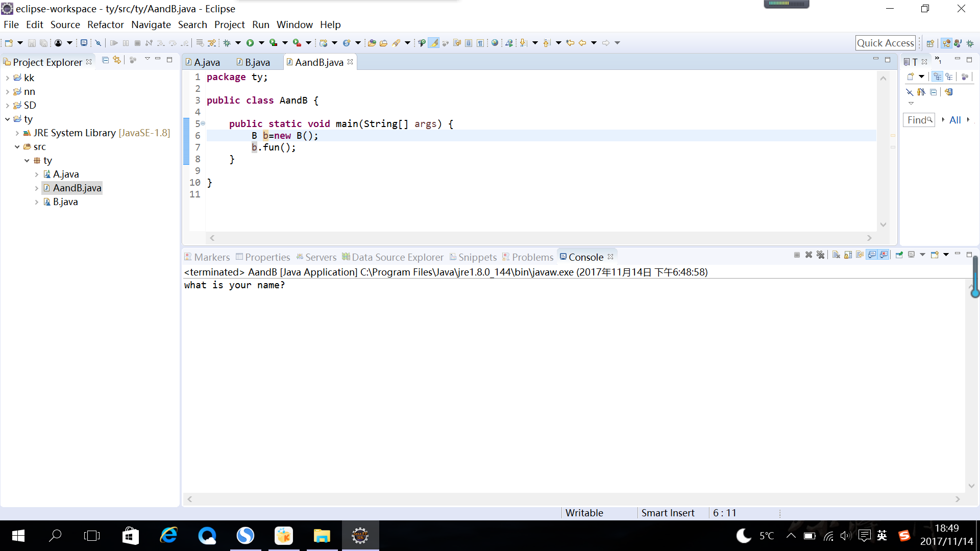Collapse the ty project node

[7, 119]
